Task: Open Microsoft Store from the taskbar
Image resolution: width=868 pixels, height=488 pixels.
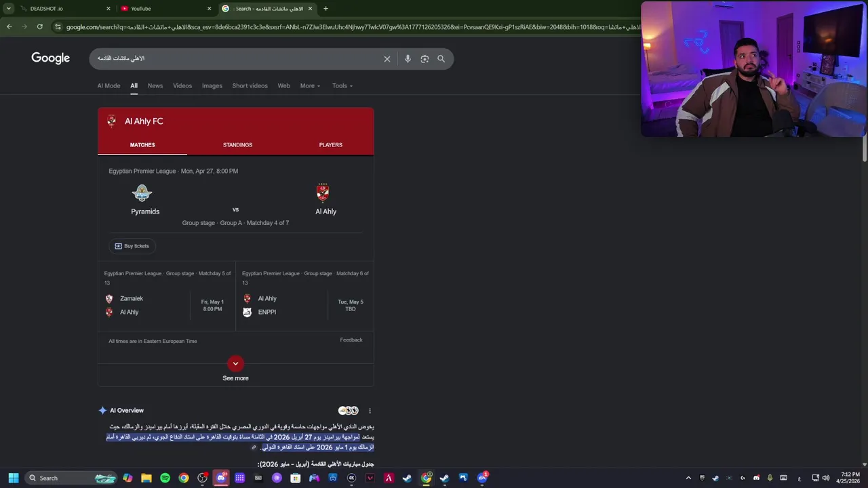Action: tap(295, 478)
